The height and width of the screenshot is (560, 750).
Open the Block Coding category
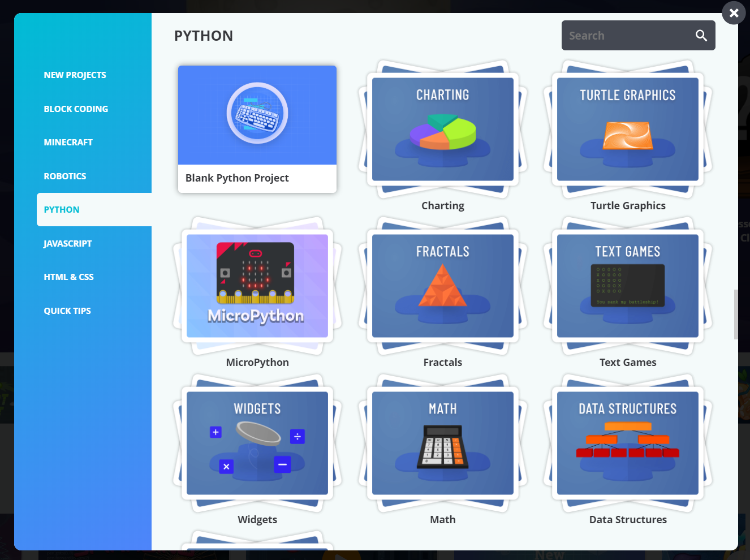point(76,109)
